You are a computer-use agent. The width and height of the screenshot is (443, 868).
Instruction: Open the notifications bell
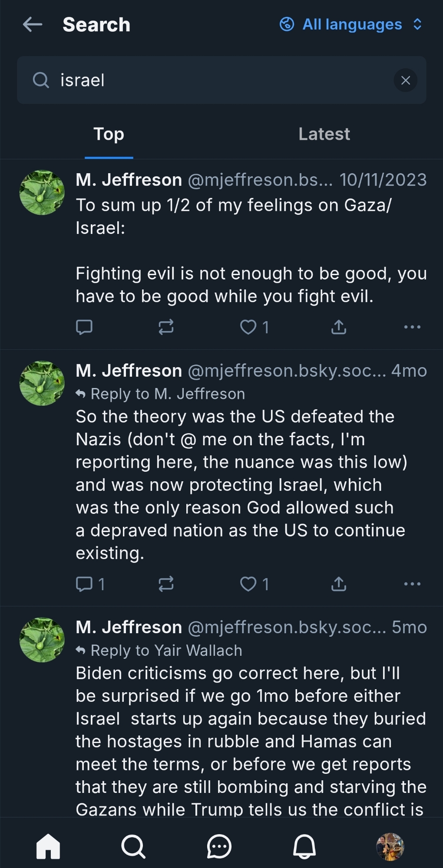pyautogui.click(x=304, y=846)
